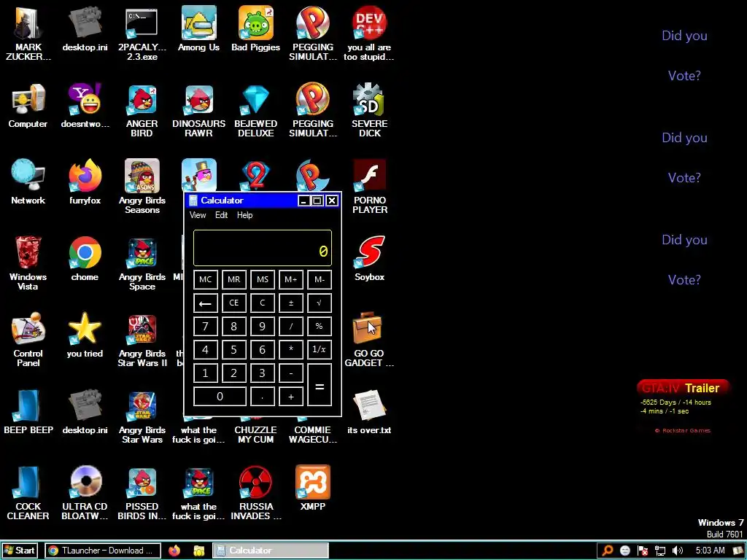Click the GTA:IV Trailer countdown gadget
The height and width of the screenshot is (560, 747).
pos(683,406)
